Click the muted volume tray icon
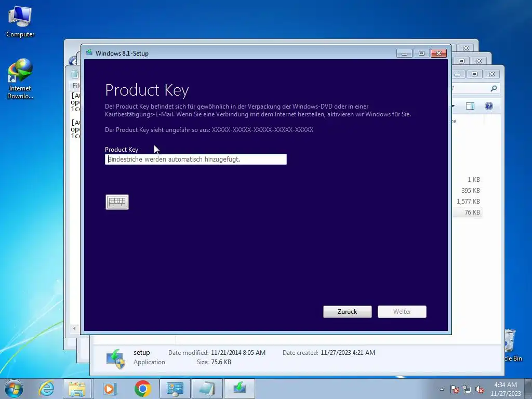 tap(480, 389)
